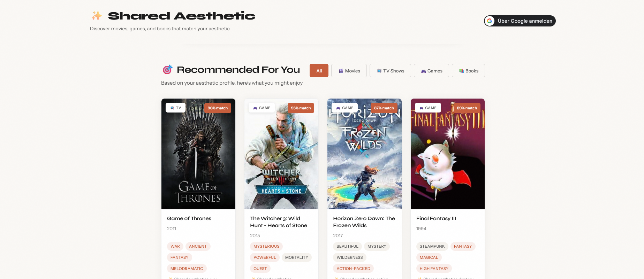Screen dimensions: 644x279
Task: Select the HIGH FANTASY tag
Action: (434, 269)
